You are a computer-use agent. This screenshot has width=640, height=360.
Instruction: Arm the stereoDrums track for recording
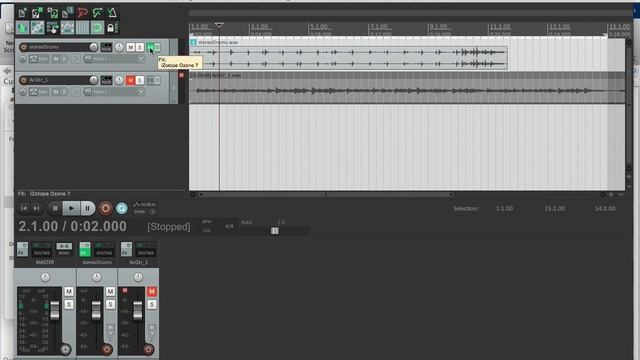tap(23, 47)
